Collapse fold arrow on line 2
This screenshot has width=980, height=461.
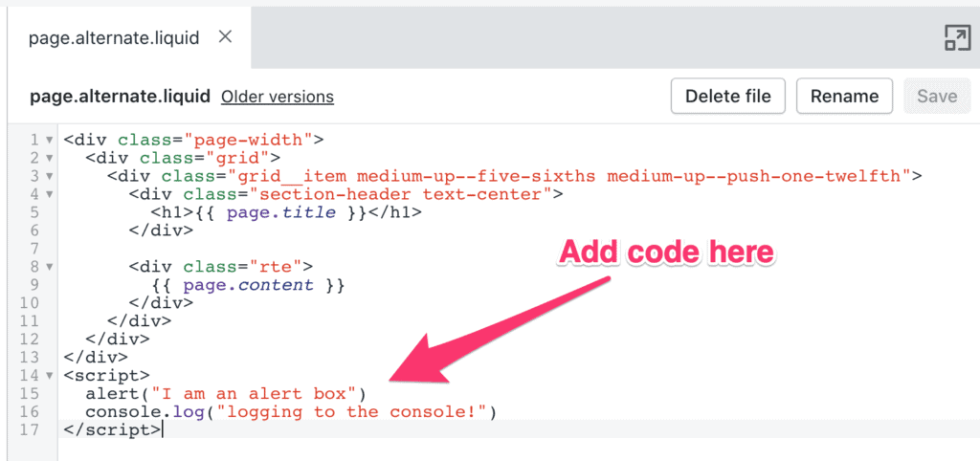coord(50,158)
